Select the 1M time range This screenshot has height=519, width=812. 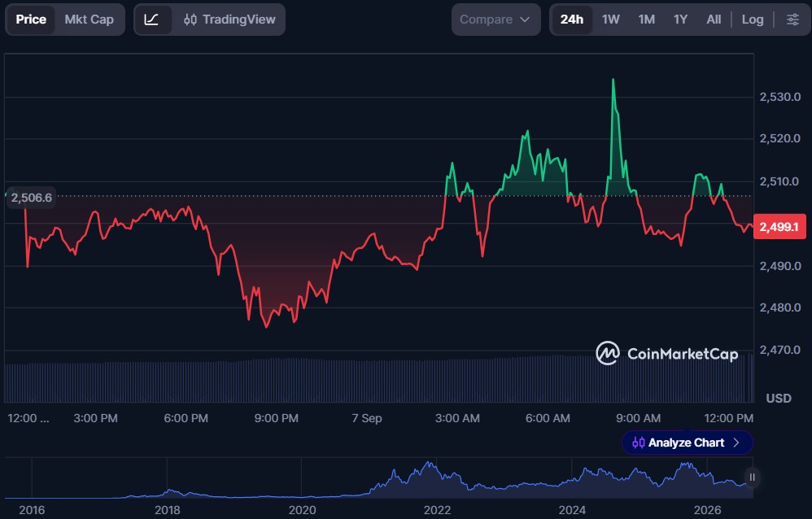(x=646, y=20)
